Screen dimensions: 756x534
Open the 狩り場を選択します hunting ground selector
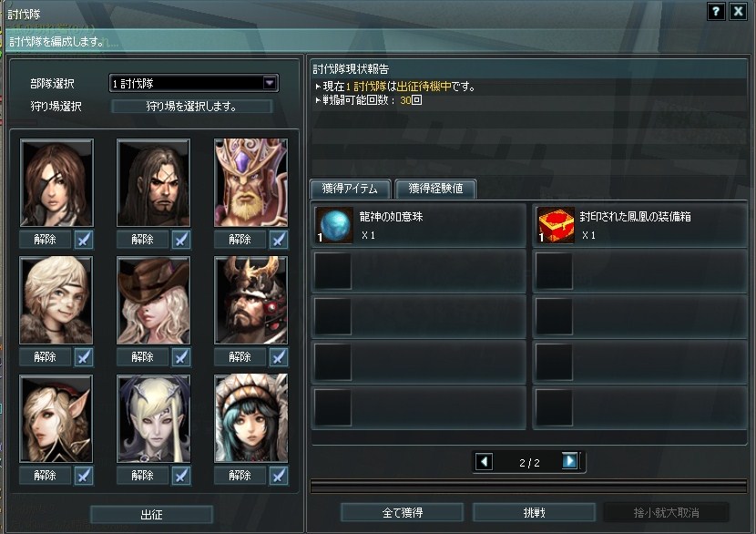click(192, 106)
